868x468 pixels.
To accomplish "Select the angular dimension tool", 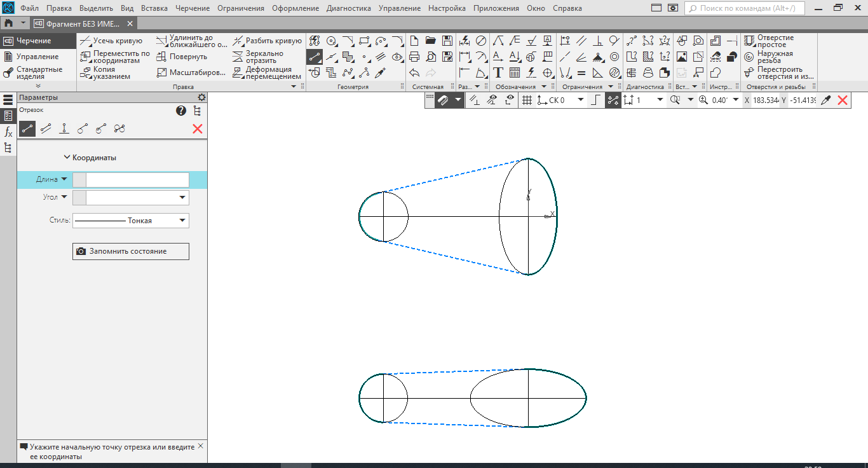I will [481, 72].
